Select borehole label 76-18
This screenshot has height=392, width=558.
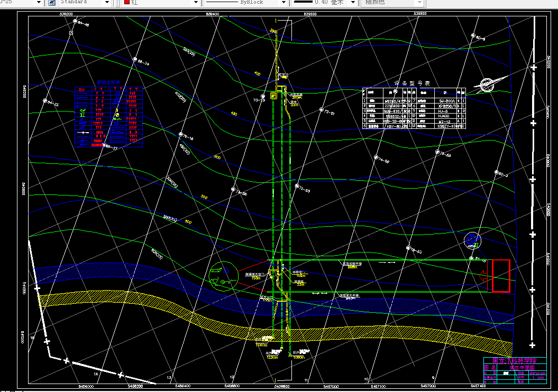coord(188,137)
